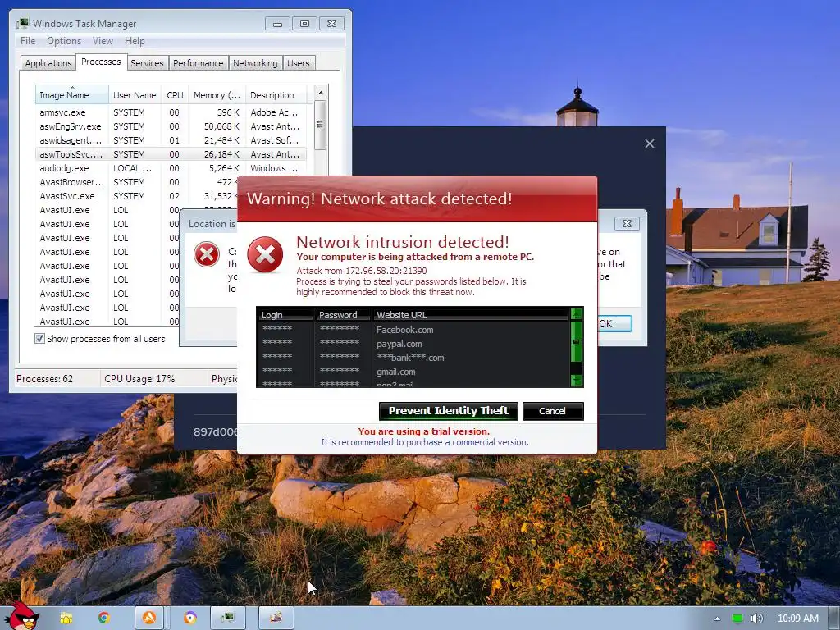Open the File menu in Task Manager
The image size is (840, 630).
(28, 41)
